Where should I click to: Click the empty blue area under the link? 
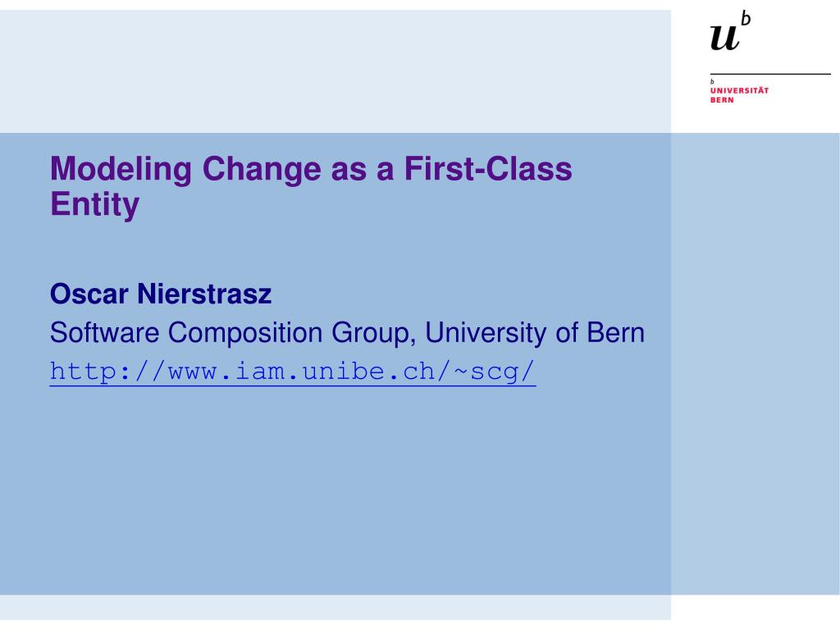(x=336, y=487)
